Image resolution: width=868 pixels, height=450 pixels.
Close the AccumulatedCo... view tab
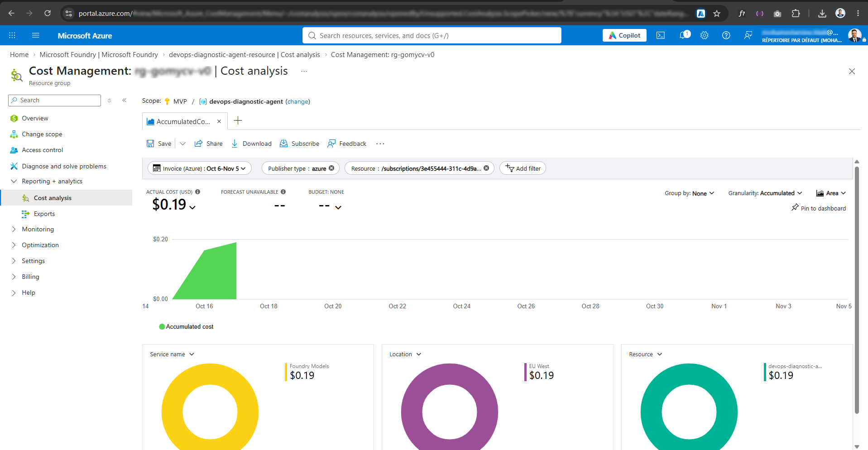click(x=219, y=121)
